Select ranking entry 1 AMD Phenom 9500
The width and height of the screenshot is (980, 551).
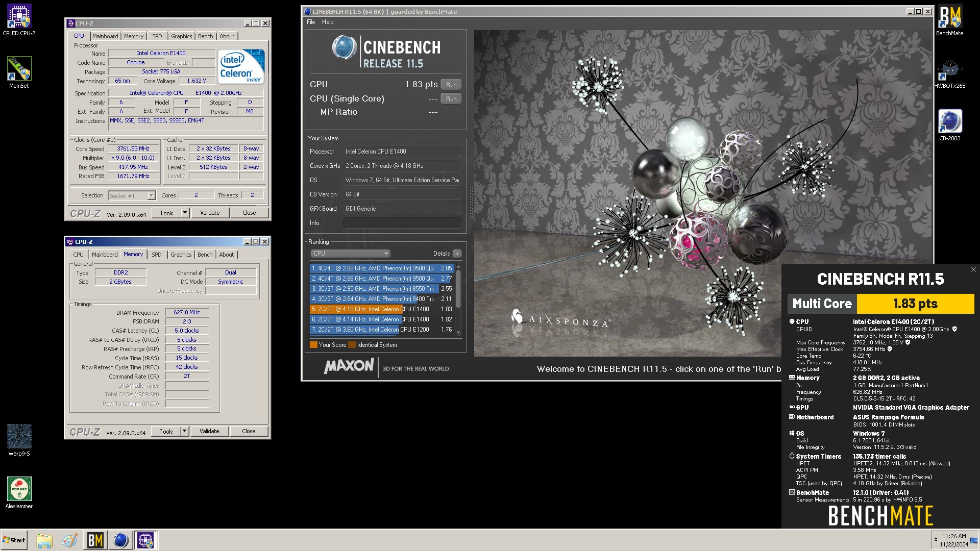tap(382, 268)
